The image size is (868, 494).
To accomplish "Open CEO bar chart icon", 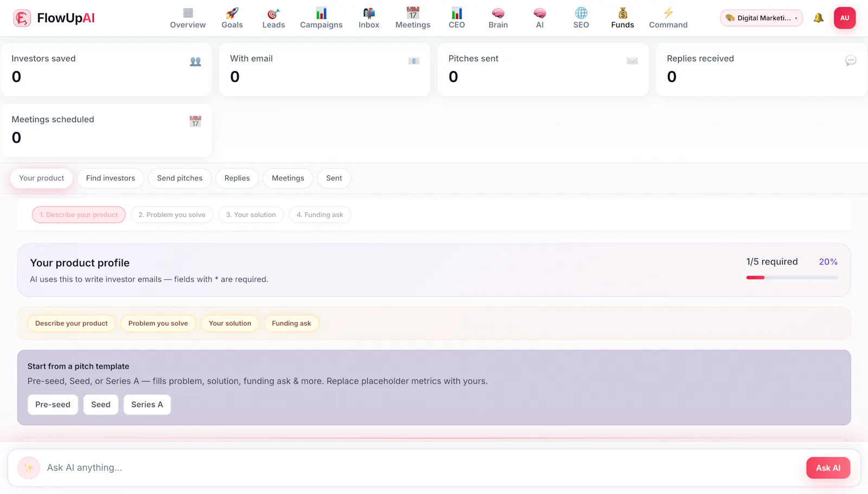I will 457,13.
